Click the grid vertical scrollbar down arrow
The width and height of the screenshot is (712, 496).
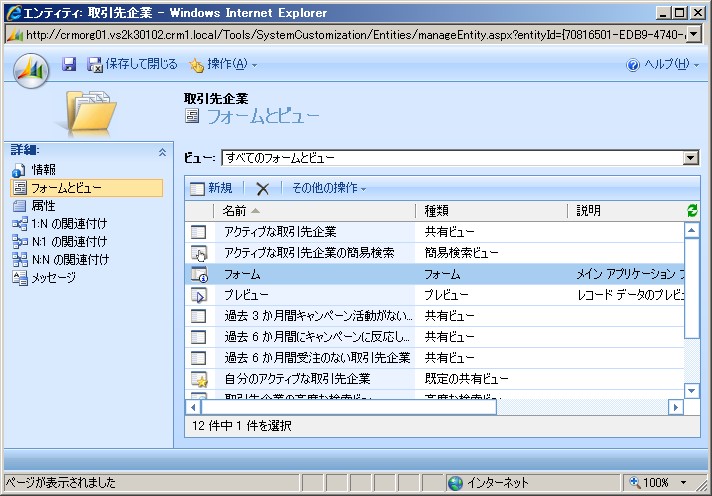692,390
